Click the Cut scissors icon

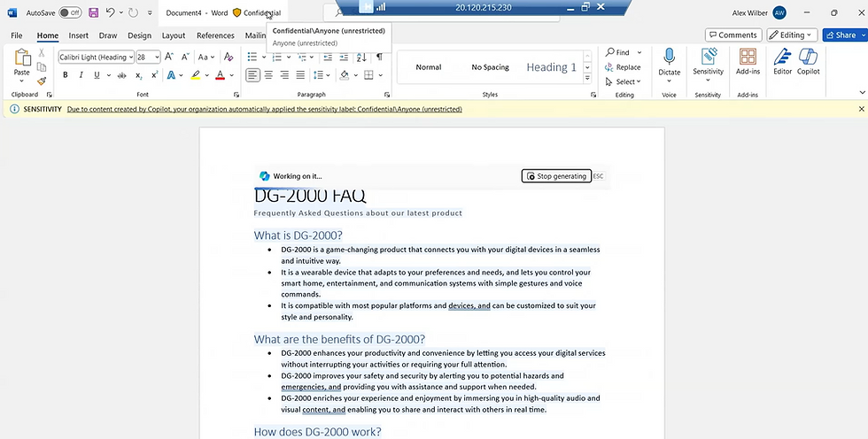point(42,53)
